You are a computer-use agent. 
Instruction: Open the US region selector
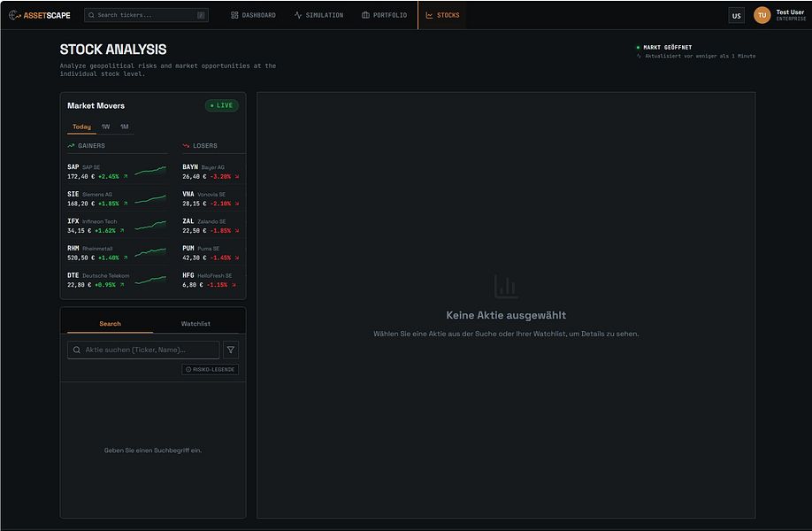tap(736, 16)
